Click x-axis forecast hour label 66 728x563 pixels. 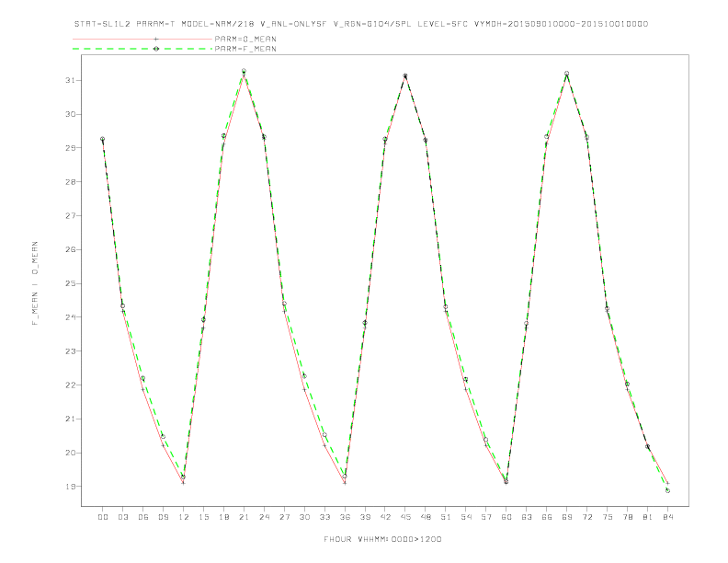pyautogui.click(x=547, y=517)
